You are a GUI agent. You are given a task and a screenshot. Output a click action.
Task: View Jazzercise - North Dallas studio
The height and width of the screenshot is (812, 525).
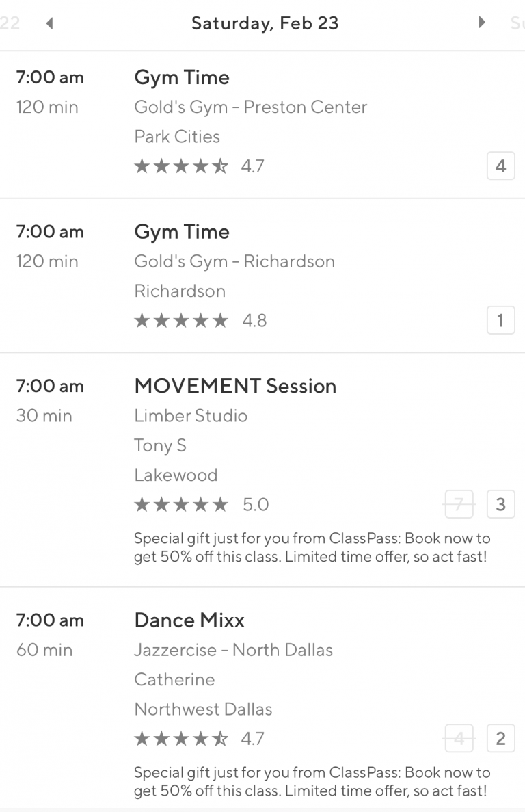coord(233,650)
